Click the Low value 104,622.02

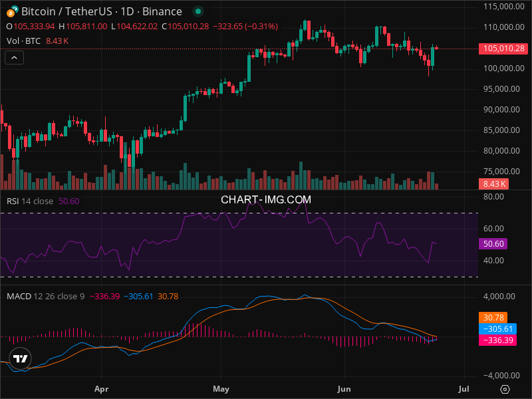(x=137, y=27)
